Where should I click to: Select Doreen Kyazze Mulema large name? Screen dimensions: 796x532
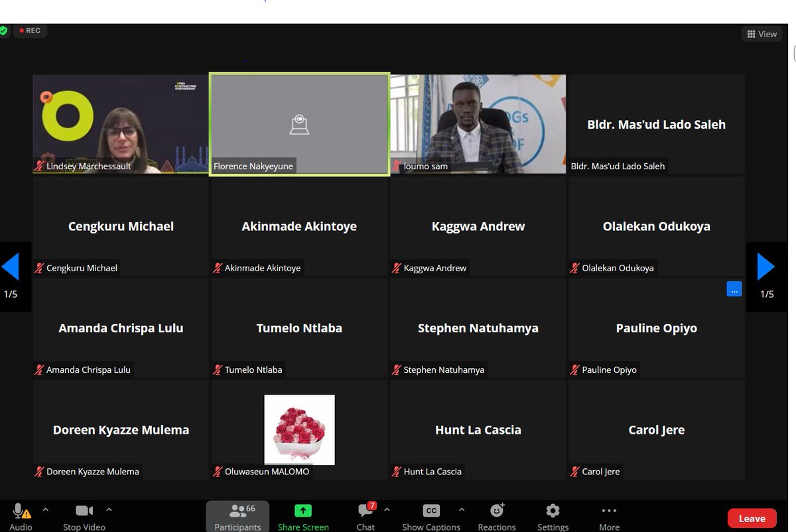(121, 430)
